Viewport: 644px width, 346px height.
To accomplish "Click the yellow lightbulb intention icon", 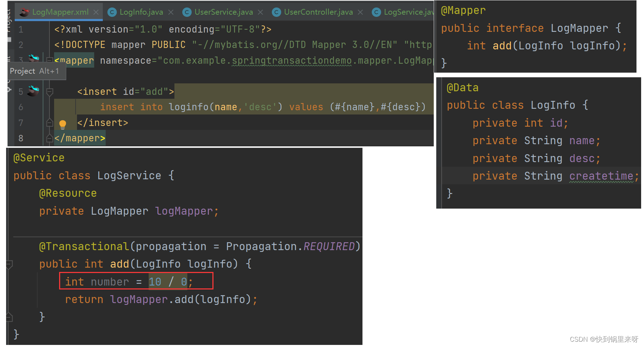I will [x=63, y=124].
